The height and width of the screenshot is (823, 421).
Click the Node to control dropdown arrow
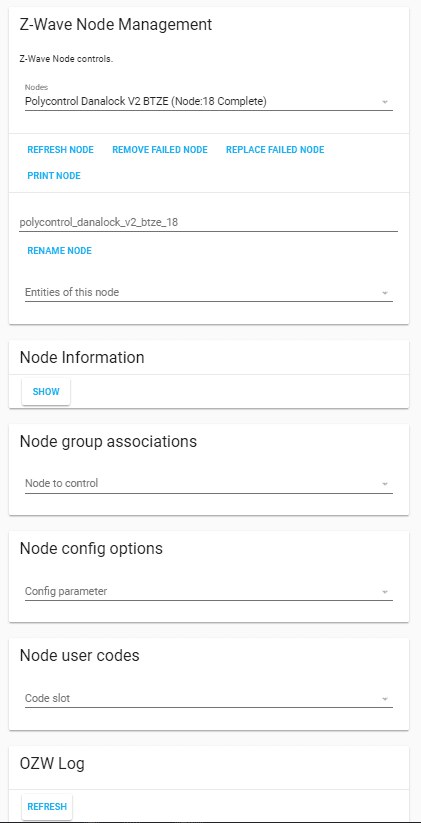click(385, 484)
